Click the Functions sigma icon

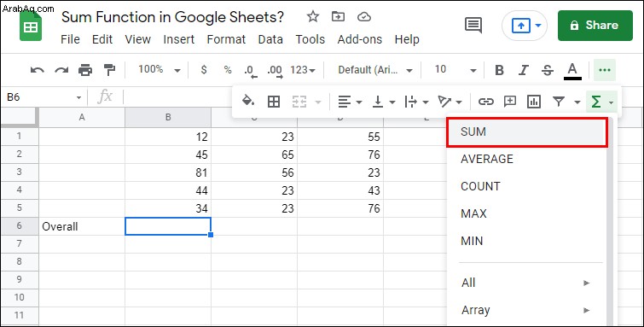coord(596,102)
